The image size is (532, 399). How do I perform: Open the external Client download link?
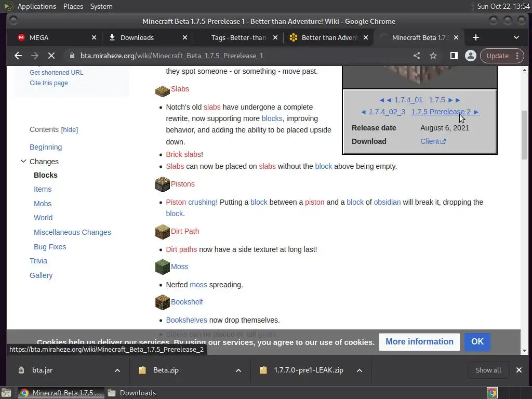click(433, 141)
